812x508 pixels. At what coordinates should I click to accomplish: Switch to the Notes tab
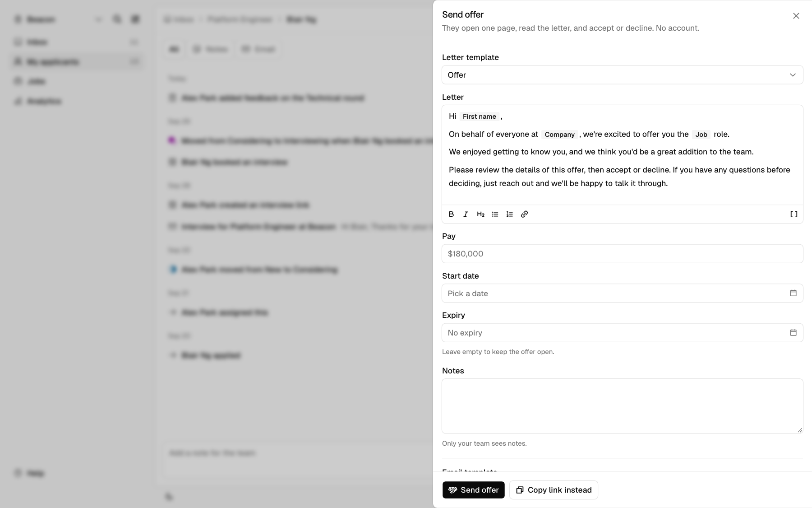(210, 49)
